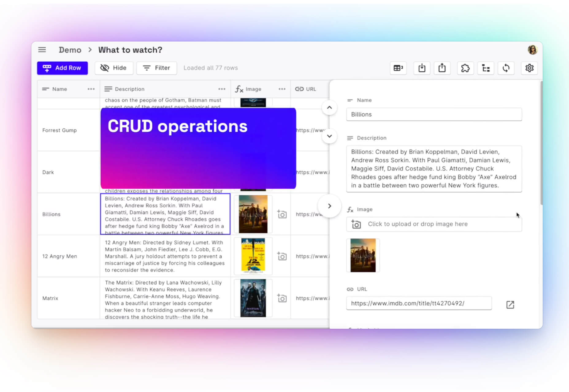Select the Dark name cell
This screenshot has width=569, height=392.
[68, 172]
